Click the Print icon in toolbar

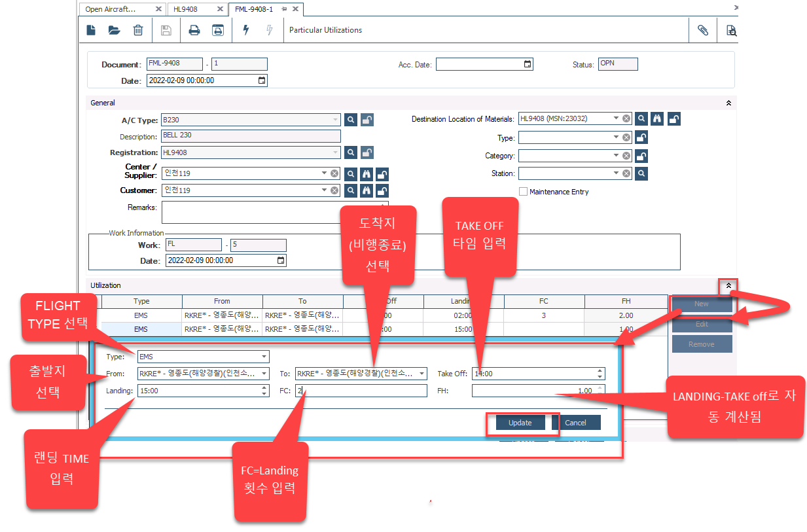point(194,30)
